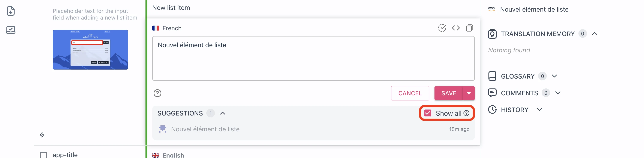Check the app-title checkbox

click(x=44, y=155)
